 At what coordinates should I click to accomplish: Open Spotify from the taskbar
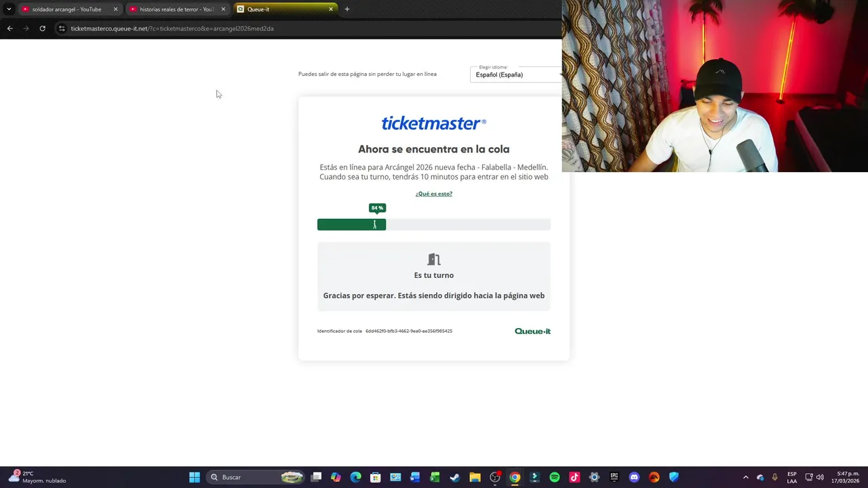point(555,477)
